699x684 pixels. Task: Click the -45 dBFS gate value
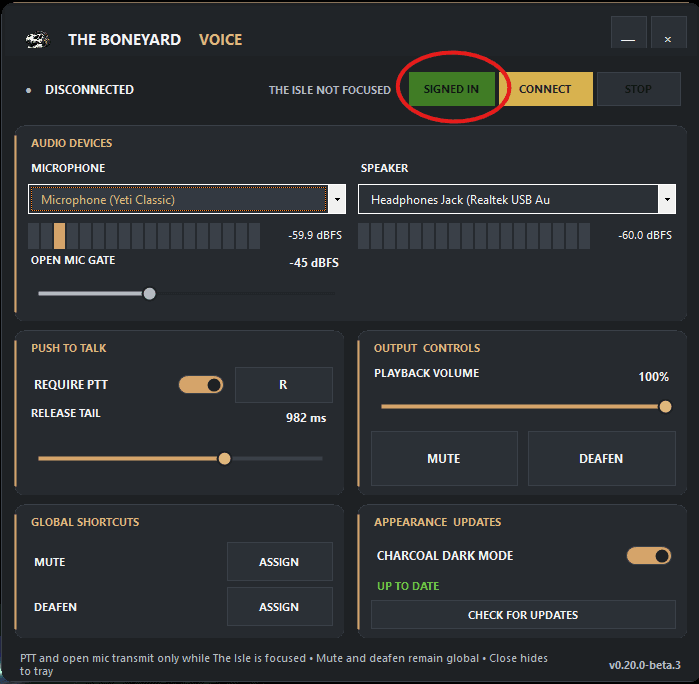coord(314,263)
